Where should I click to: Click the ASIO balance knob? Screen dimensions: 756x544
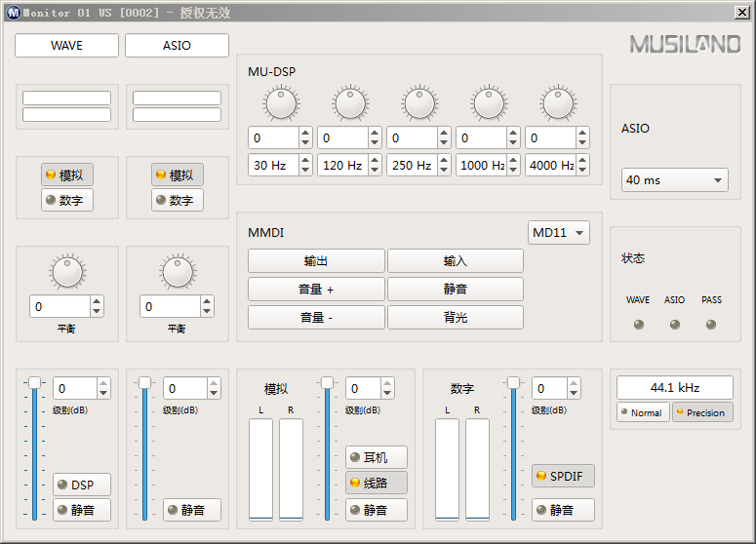tap(178, 272)
